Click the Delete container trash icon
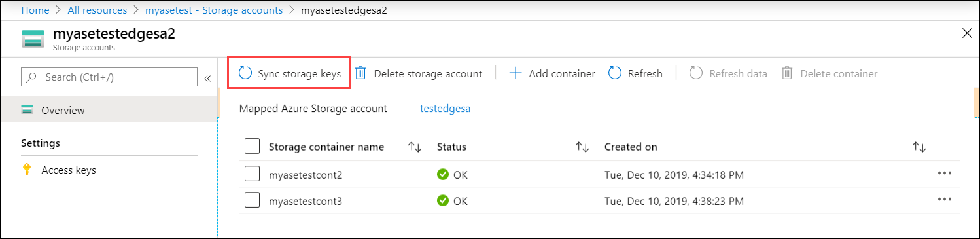Screen dimensions: 980x239 [x=788, y=73]
